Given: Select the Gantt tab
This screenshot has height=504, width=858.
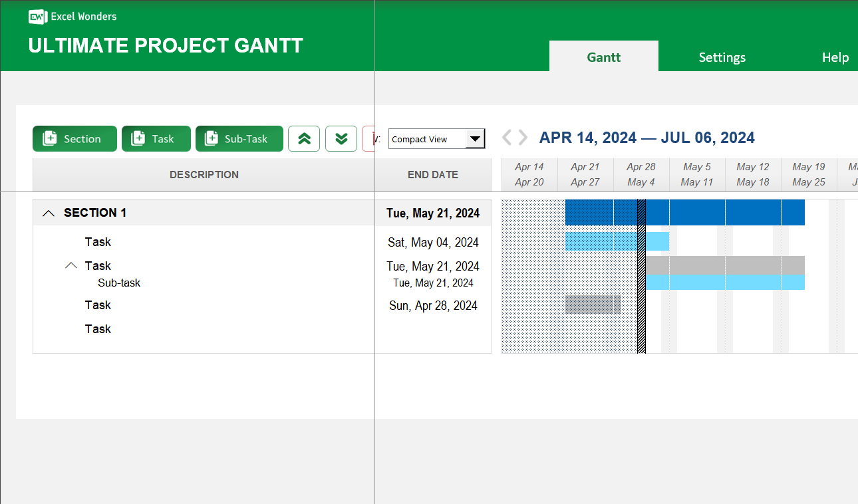Looking at the screenshot, I should [603, 57].
